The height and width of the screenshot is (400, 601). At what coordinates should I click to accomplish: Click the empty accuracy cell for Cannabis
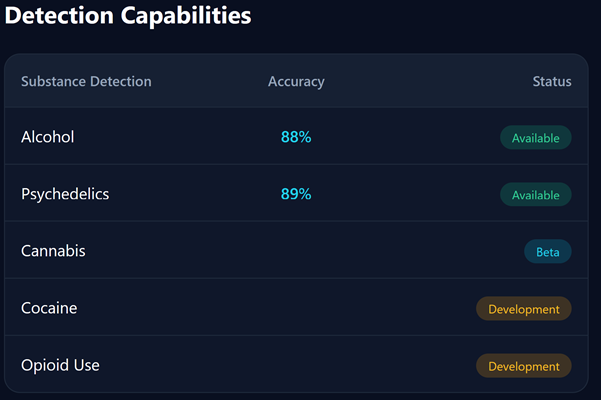point(296,251)
